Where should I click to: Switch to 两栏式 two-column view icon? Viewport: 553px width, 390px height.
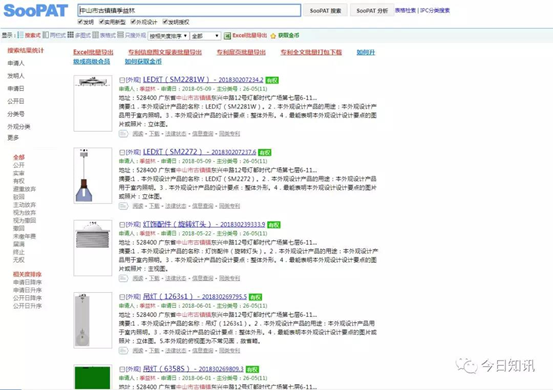coord(45,35)
